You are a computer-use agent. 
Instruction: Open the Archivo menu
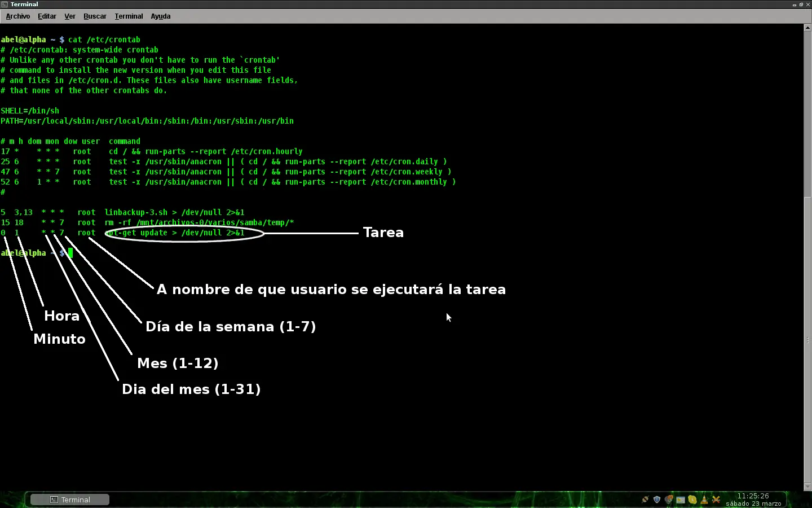pyautogui.click(x=18, y=16)
